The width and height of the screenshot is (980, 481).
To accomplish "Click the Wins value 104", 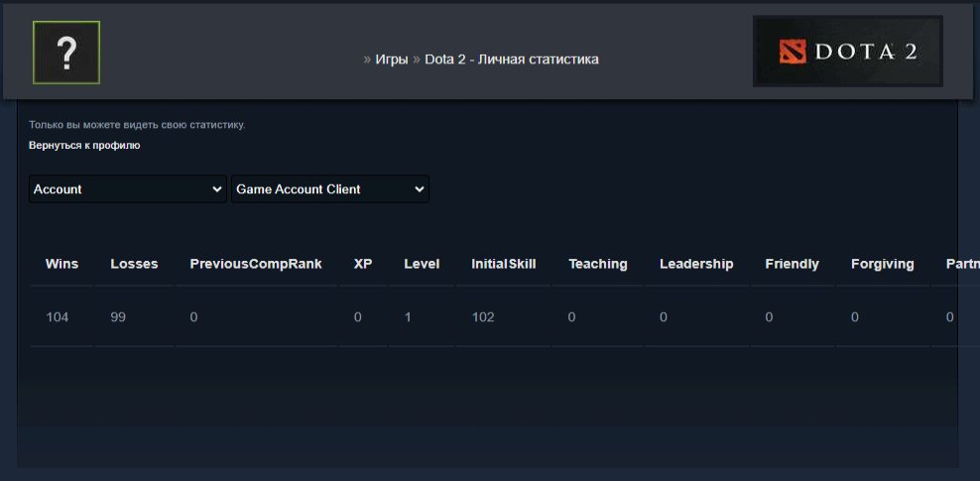I will coord(58,317).
